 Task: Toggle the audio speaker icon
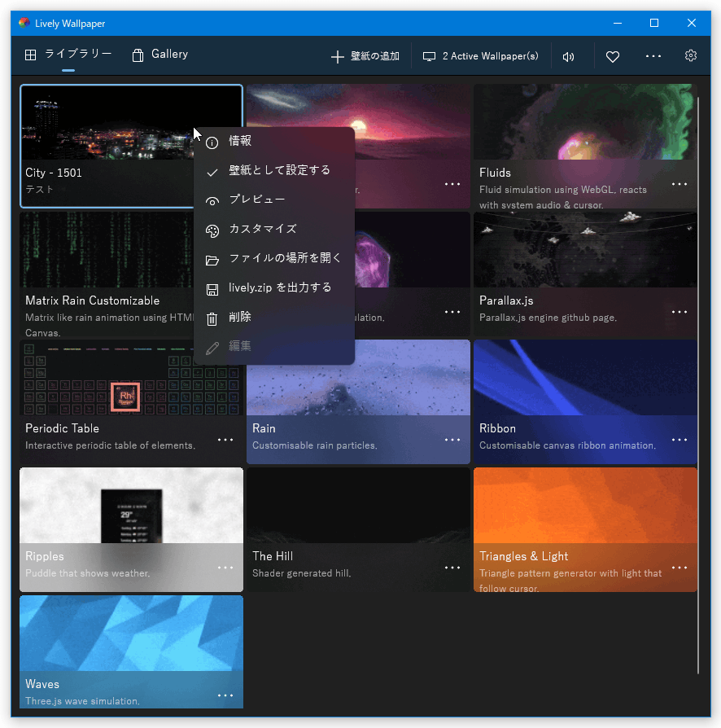[x=568, y=57]
